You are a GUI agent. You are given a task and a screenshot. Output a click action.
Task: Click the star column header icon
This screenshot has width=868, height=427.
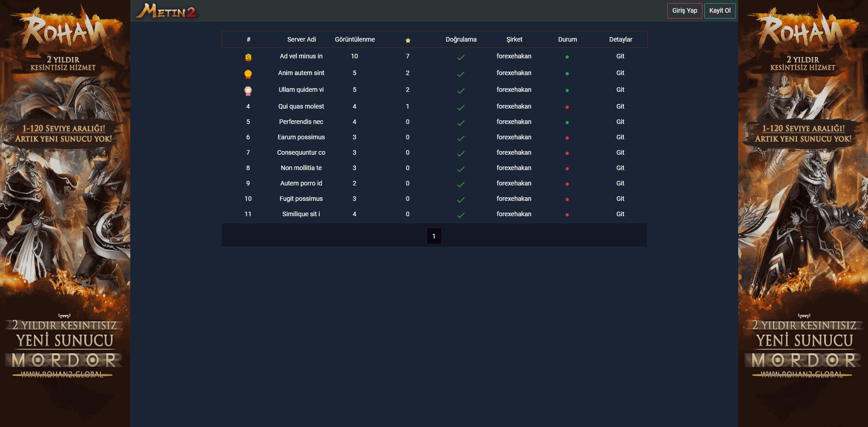click(x=408, y=40)
